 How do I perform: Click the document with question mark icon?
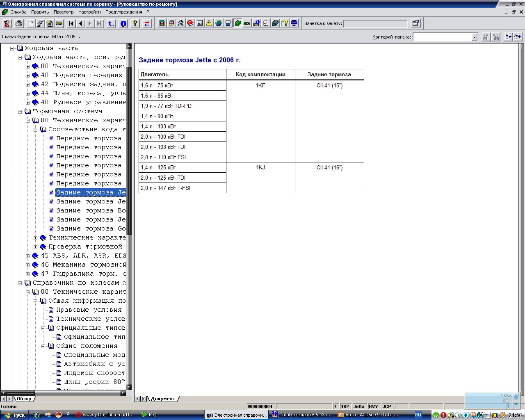285,23
